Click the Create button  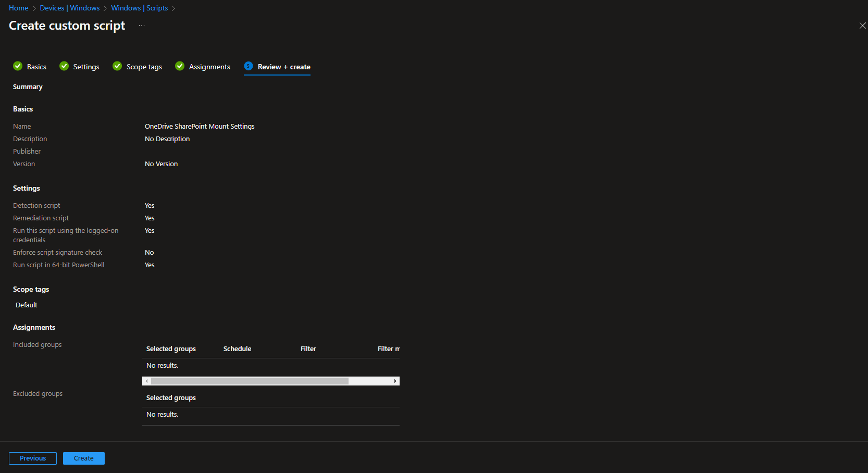[x=83, y=458]
